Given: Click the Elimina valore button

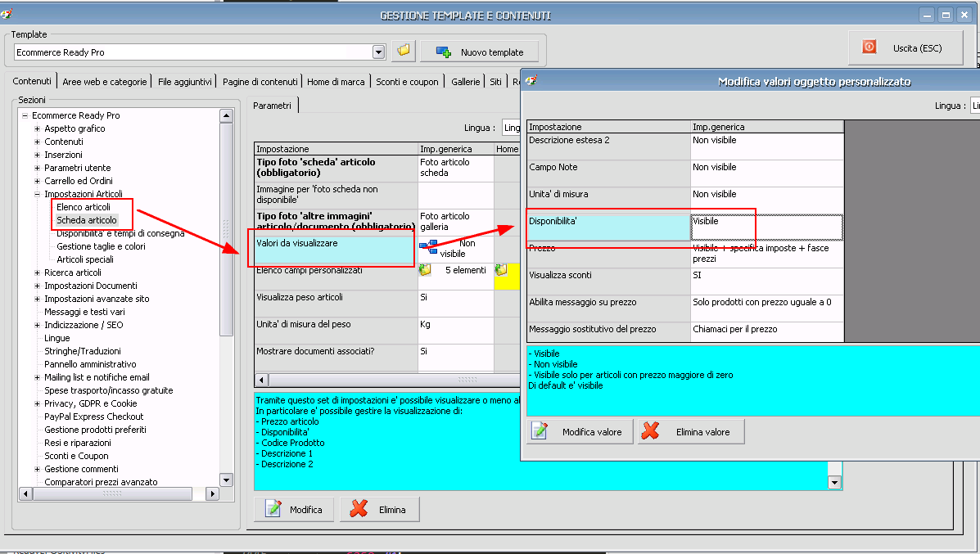Looking at the screenshot, I should (691, 431).
